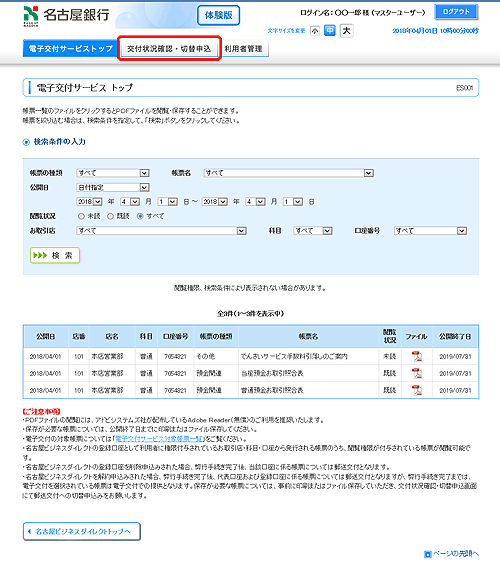The image size is (500, 579).
Task: Open PDF for でんさいサービス手数料引落しのご案内 row
Action: click(417, 356)
